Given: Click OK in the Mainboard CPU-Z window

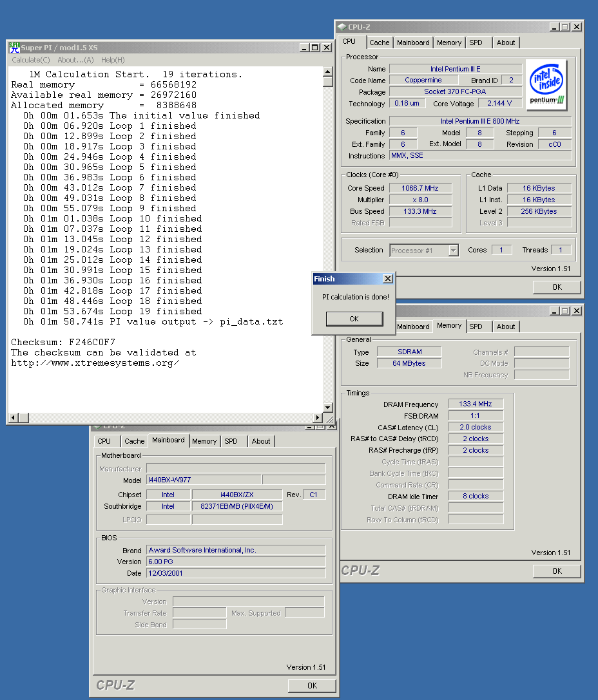Looking at the screenshot, I should pos(312,686).
